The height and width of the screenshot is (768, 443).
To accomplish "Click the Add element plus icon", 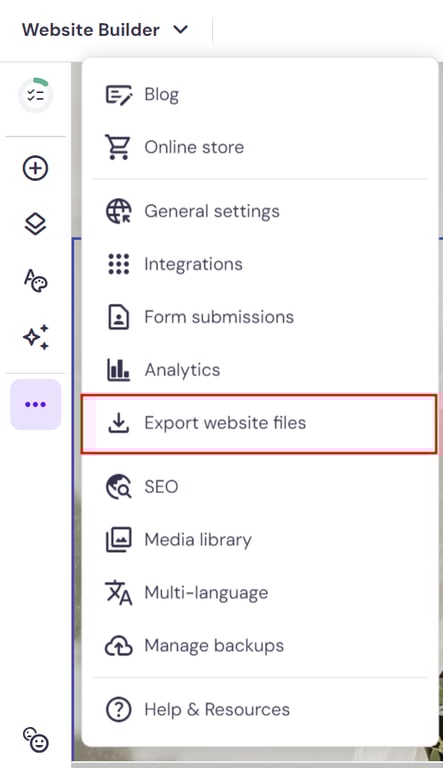I will tap(35, 168).
